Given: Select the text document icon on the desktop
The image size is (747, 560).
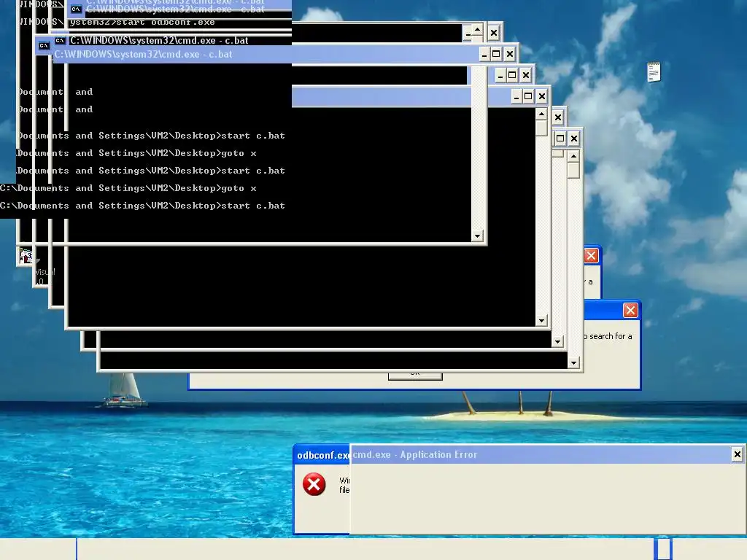Looking at the screenshot, I should (654, 72).
